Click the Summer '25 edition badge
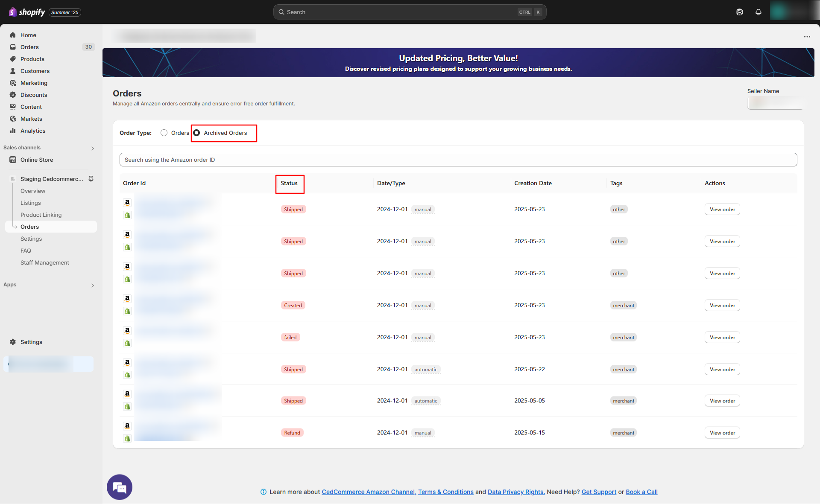 coord(65,12)
